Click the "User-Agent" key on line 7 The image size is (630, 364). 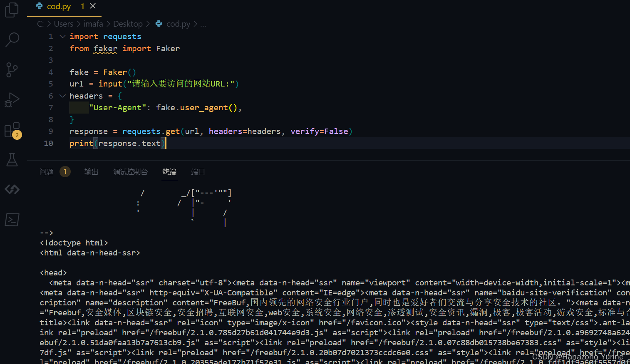118,108
